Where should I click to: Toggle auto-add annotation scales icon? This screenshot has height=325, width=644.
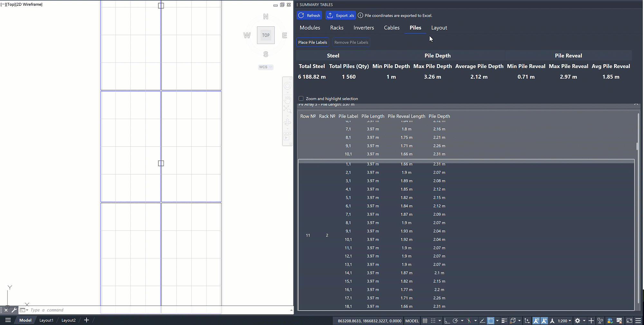(x=544, y=320)
